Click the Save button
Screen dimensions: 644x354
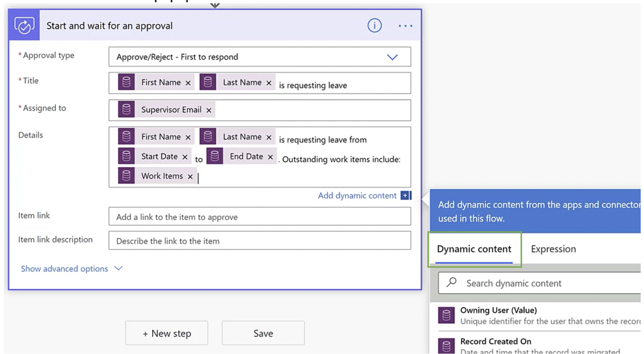[x=263, y=333]
